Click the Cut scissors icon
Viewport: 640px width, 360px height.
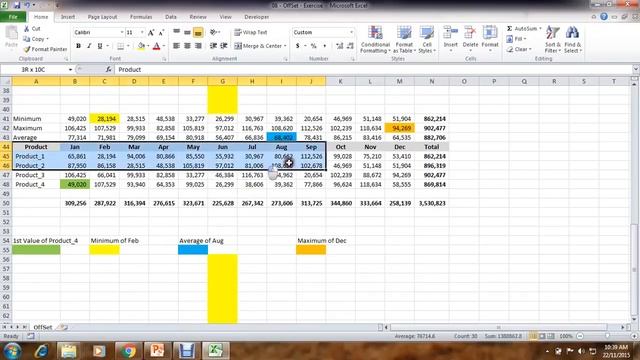coord(27,29)
